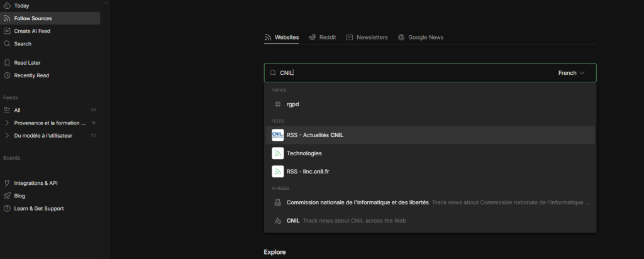Click the Create AI Feed icon

click(7, 31)
